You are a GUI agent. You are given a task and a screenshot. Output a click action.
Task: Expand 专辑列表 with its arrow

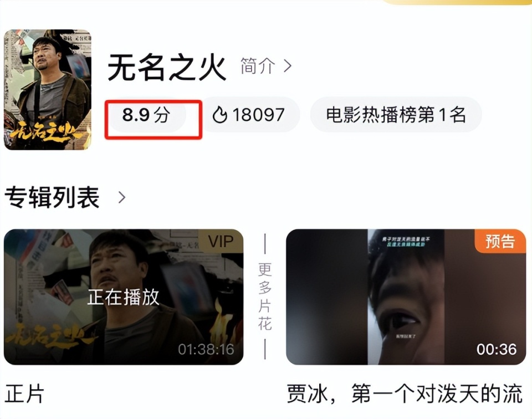pyautogui.click(x=122, y=197)
